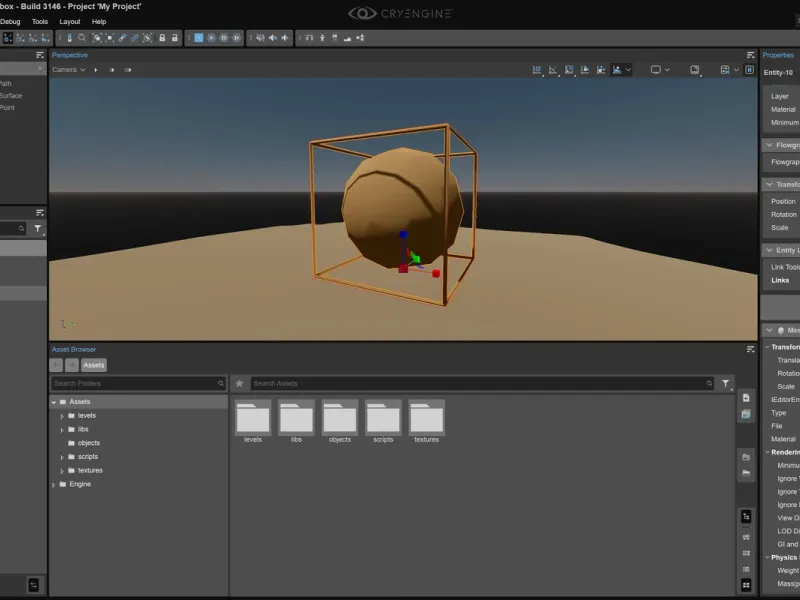Screen dimensions: 800x600
Task: Click the standing figure icon in toolbar
Action: (x=322, y=38)
